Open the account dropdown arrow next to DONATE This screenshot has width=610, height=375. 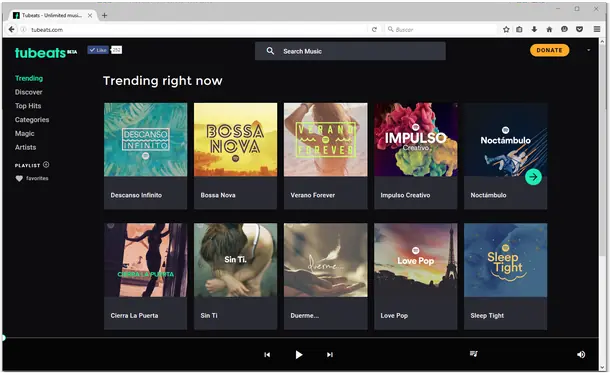coord(588,50)
